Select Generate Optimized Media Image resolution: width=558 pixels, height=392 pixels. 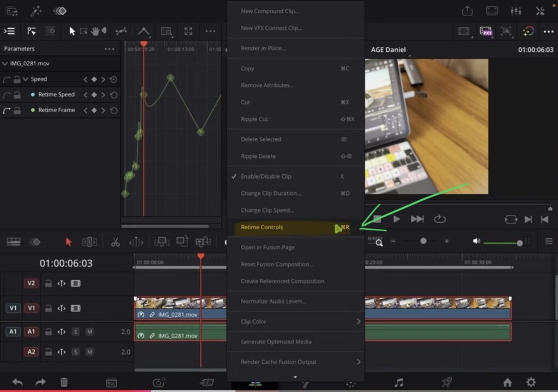tap(295, 342)
